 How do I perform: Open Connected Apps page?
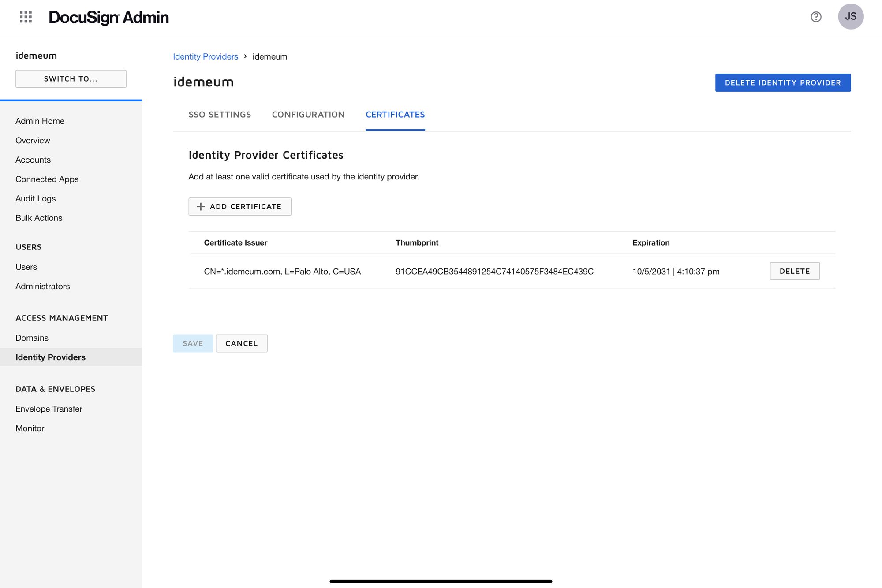[x=47, y=179]
